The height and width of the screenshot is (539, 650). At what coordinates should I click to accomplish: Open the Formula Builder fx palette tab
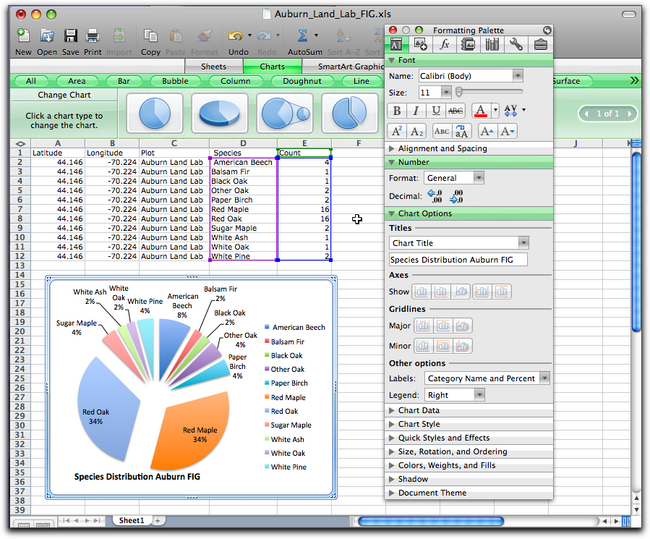(444, 44)
